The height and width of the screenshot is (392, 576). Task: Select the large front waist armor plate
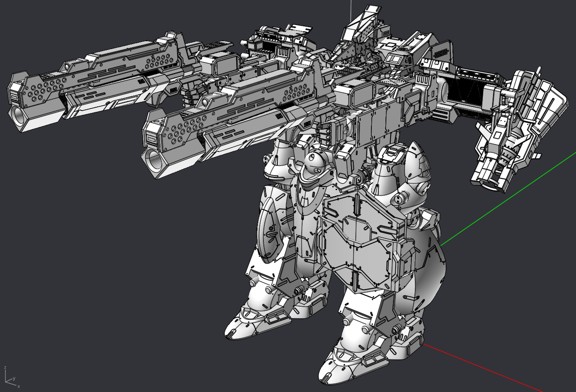point(358,245)
